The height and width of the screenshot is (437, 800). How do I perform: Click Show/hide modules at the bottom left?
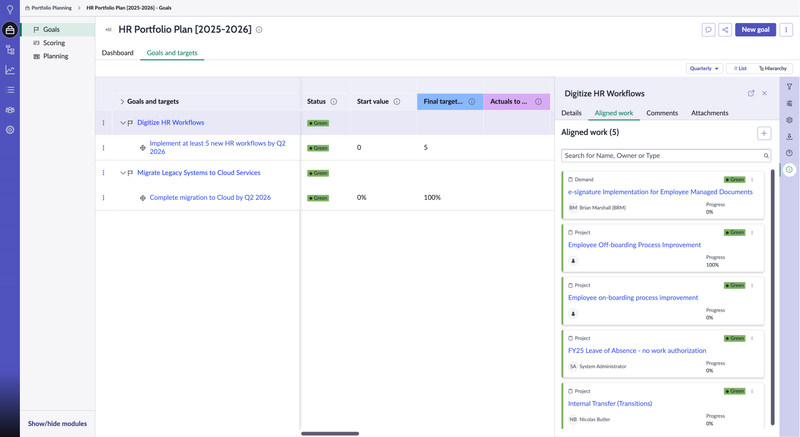coord(57,423)
